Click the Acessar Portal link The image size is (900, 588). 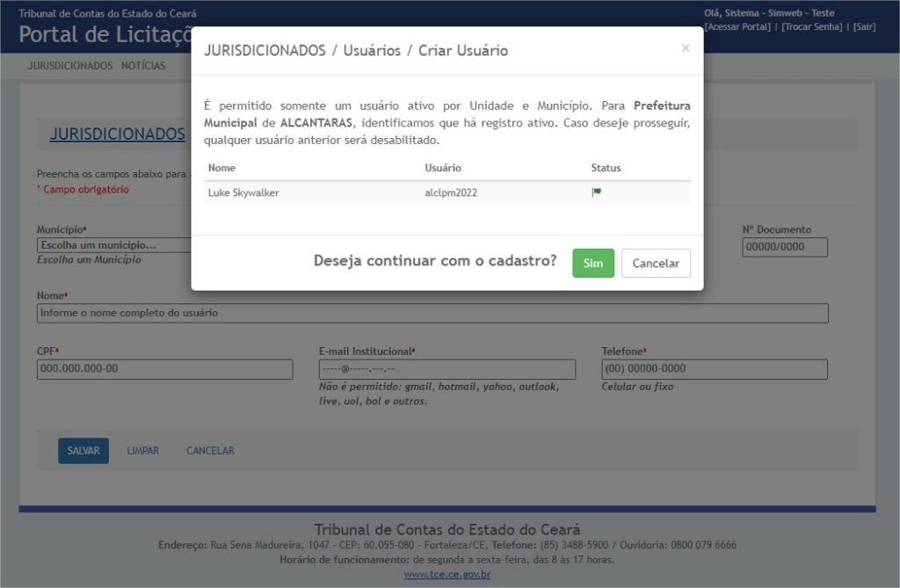(737, 26)
